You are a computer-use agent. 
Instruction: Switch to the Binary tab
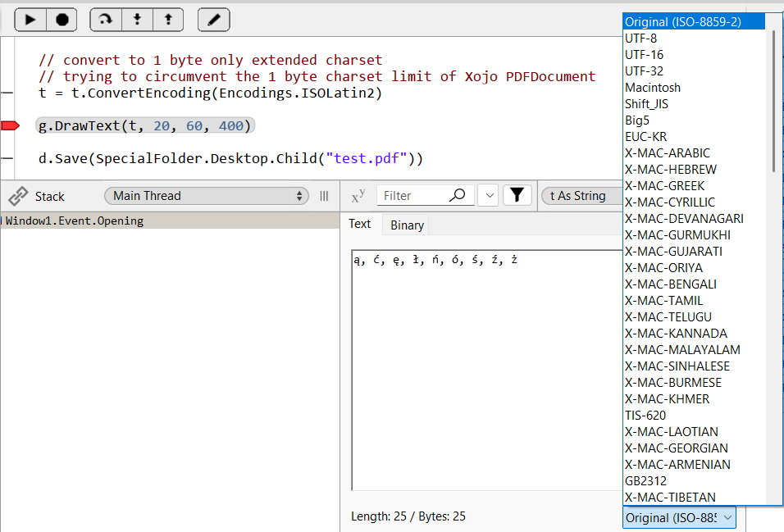point(407,225)
